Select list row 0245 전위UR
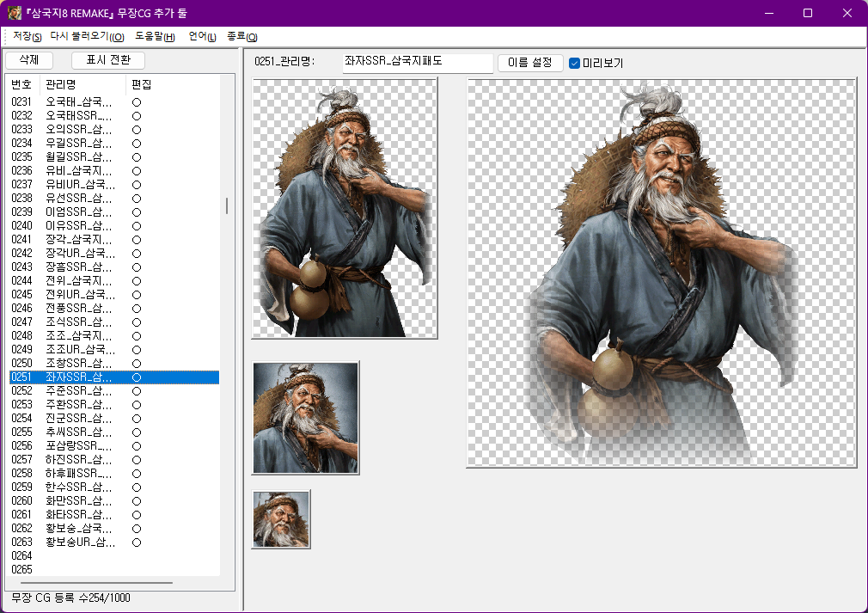 114,295
